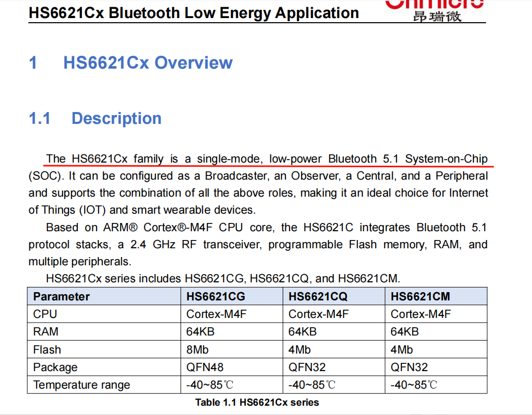Click the '64KB' RAM cell under HS6621CQ

click(x=334, y=331)
